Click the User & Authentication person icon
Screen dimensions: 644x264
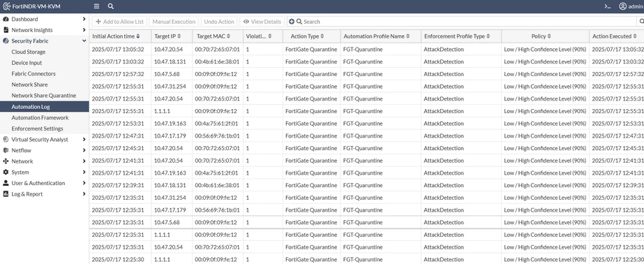[x=6, y=183]
